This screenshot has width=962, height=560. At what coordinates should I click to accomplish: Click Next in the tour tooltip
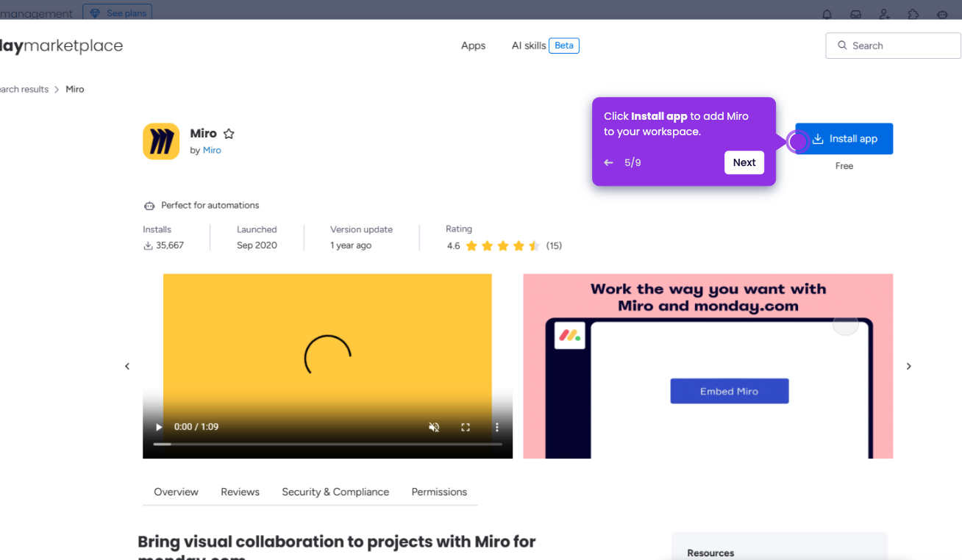point(744,162)
